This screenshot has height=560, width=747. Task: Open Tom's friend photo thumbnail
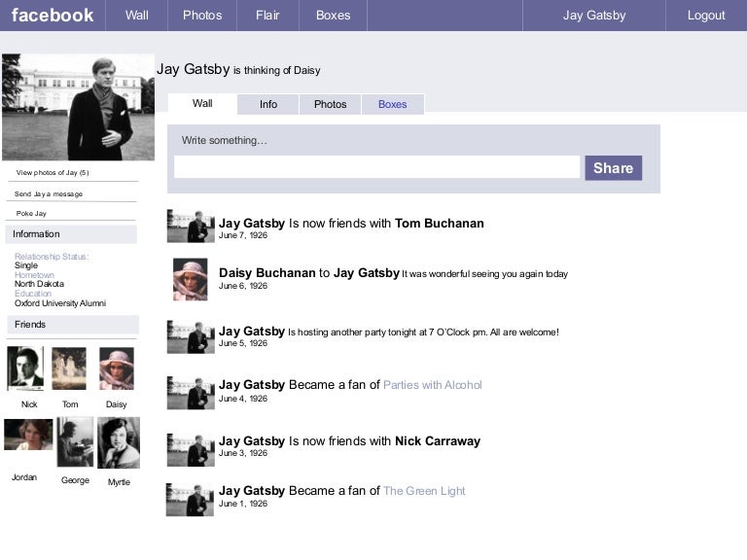coord(69,368)
